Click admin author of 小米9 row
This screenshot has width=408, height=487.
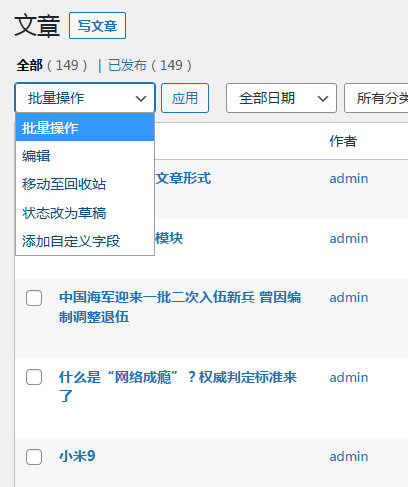(349, 456)
